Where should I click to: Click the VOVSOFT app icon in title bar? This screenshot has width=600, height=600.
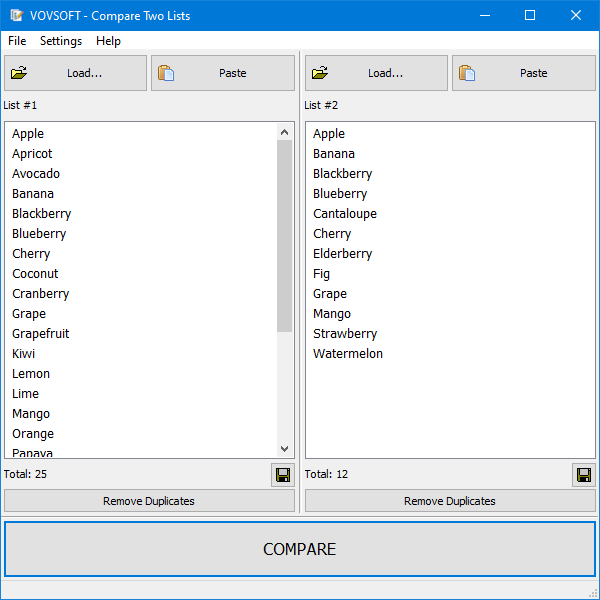[x=15, y=15]
